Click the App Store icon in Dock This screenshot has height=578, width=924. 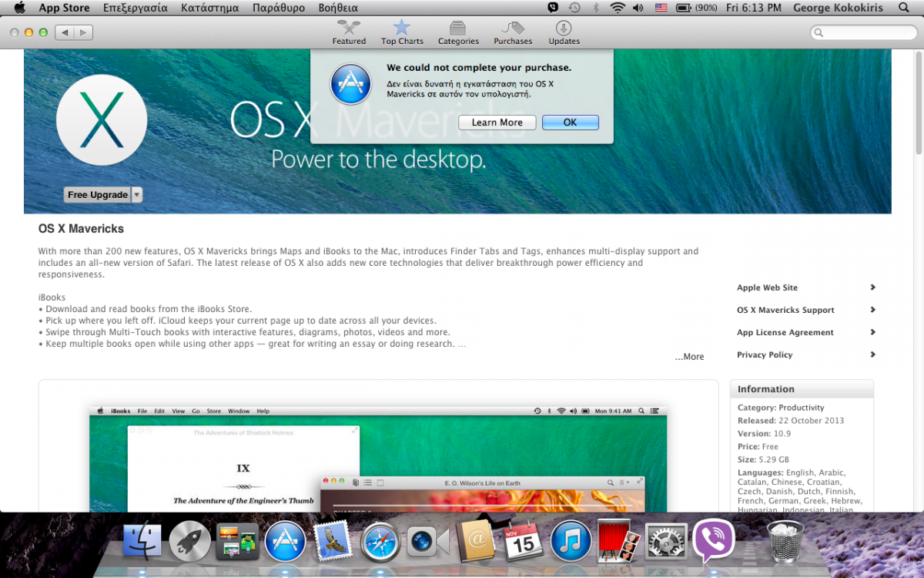(285, 543)
